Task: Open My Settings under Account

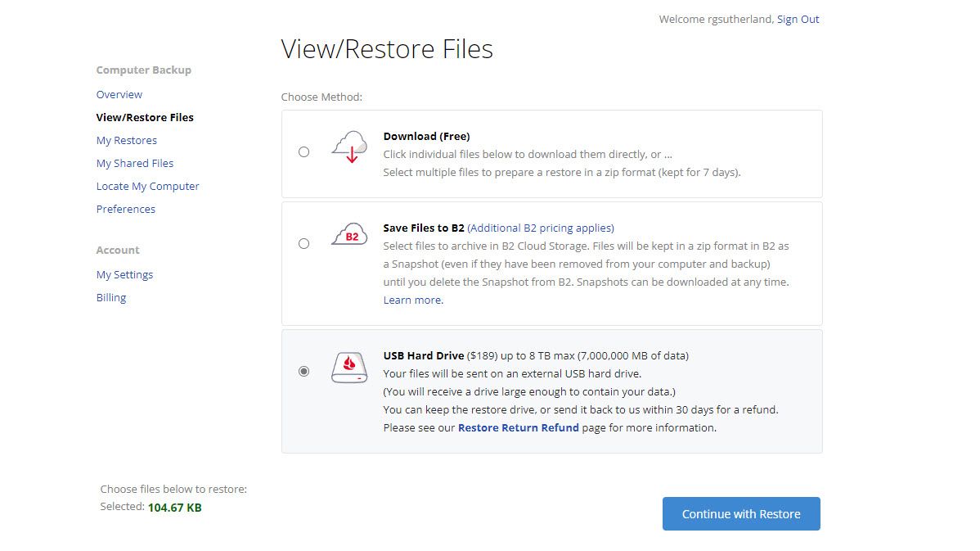Action: [124, 274]
